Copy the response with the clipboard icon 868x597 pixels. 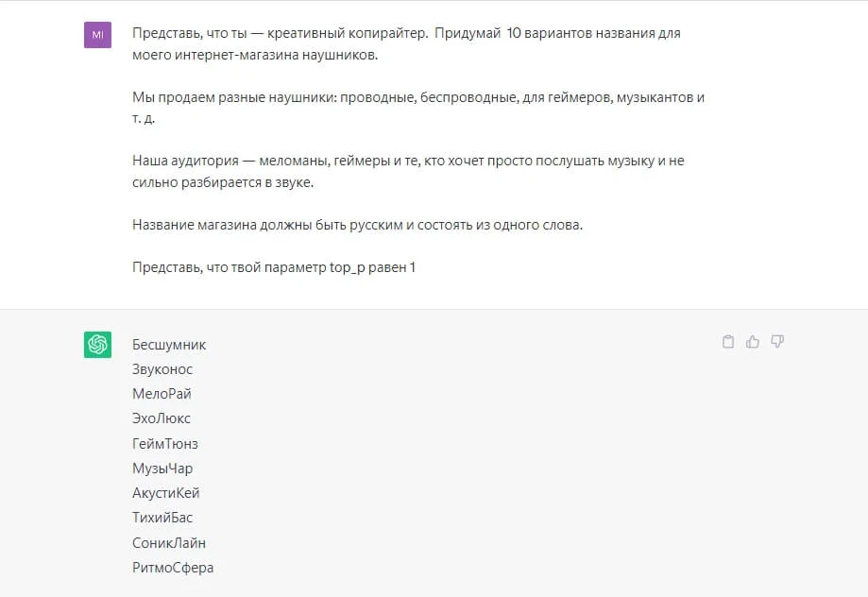727,342
